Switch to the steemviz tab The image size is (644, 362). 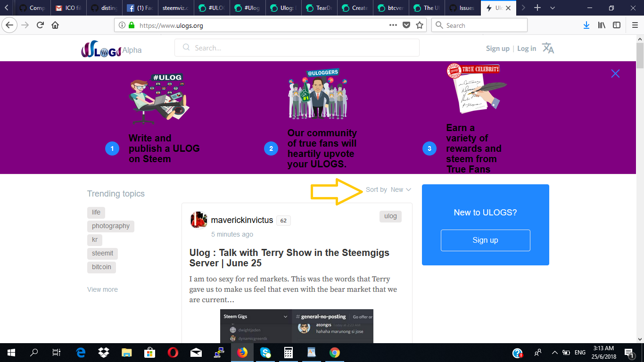coord(175,8)
